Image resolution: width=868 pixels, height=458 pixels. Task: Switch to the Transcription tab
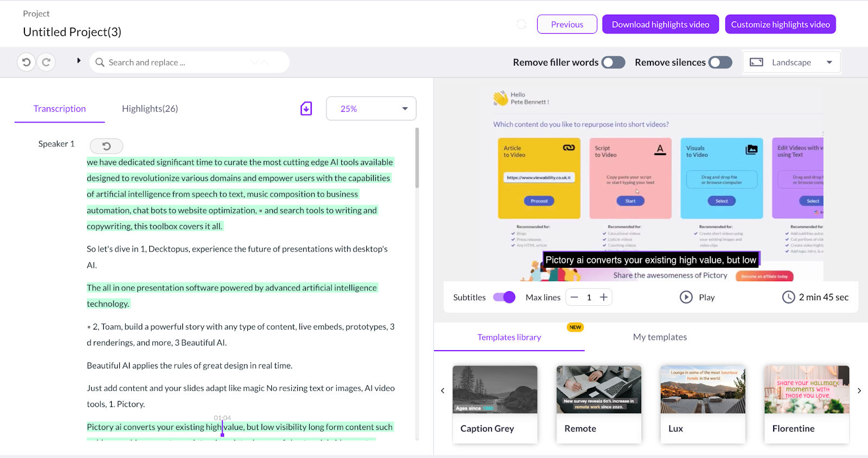pyautogui.click(x=60, y=109)
